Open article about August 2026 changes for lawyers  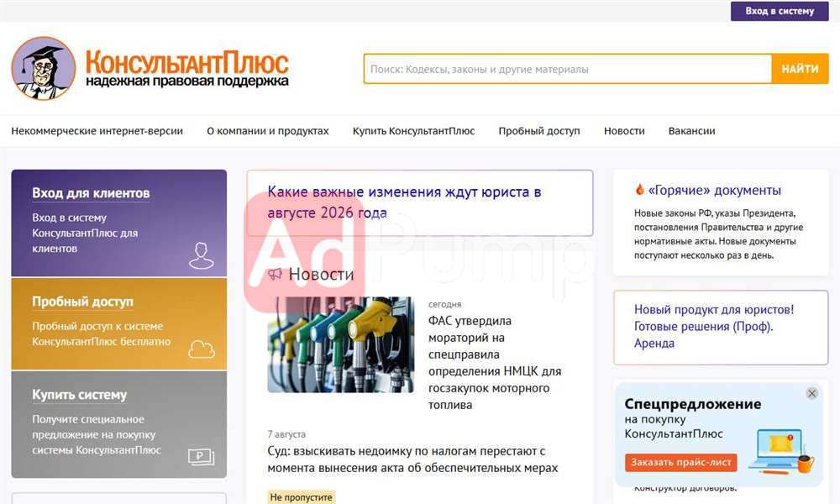tap(404, 202)
